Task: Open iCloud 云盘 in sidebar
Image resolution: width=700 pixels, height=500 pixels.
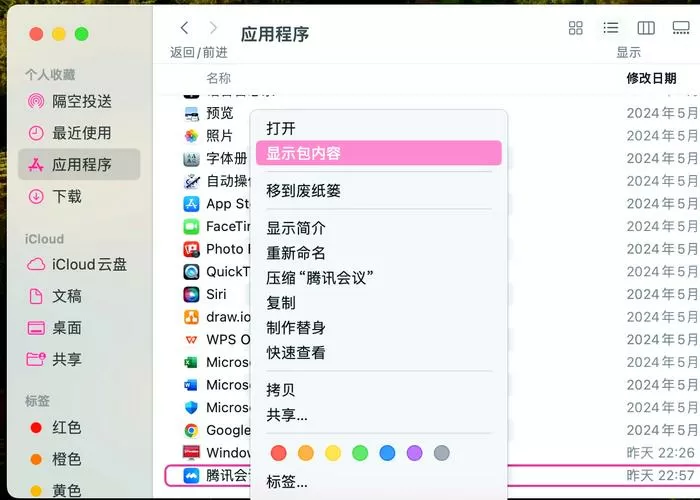Action: coord(77,264)
